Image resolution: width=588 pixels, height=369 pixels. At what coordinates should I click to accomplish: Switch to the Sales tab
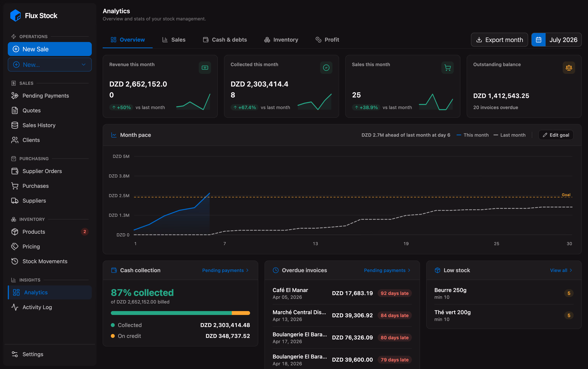(x=174, y=39)
